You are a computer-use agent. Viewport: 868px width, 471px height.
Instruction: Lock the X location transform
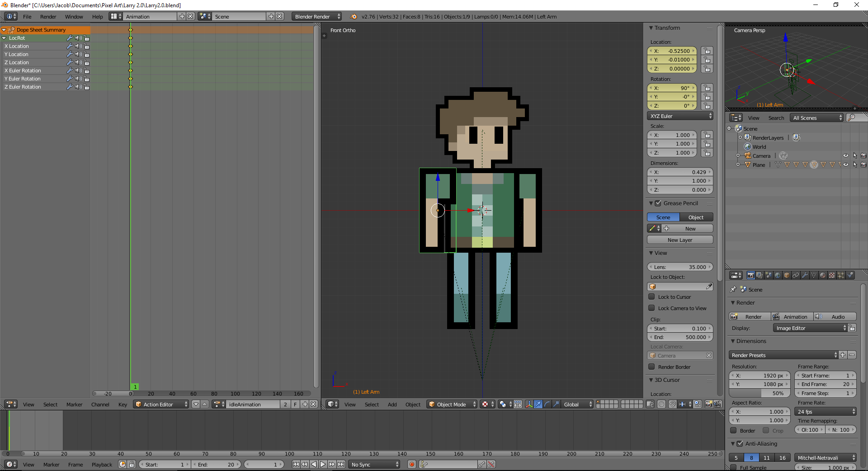point(707,51)
